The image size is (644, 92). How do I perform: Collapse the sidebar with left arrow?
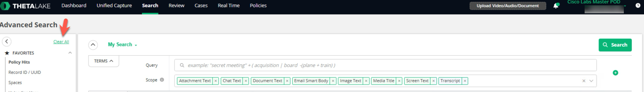coord(7,41)
